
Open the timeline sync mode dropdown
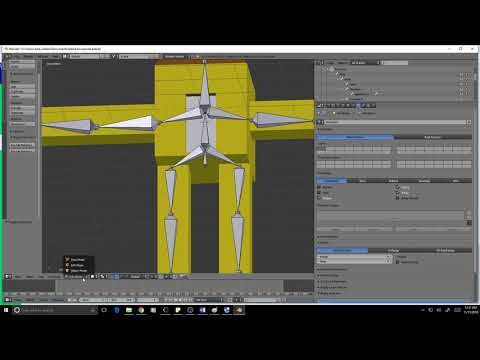pyautogui.click(x=207, y=300)
